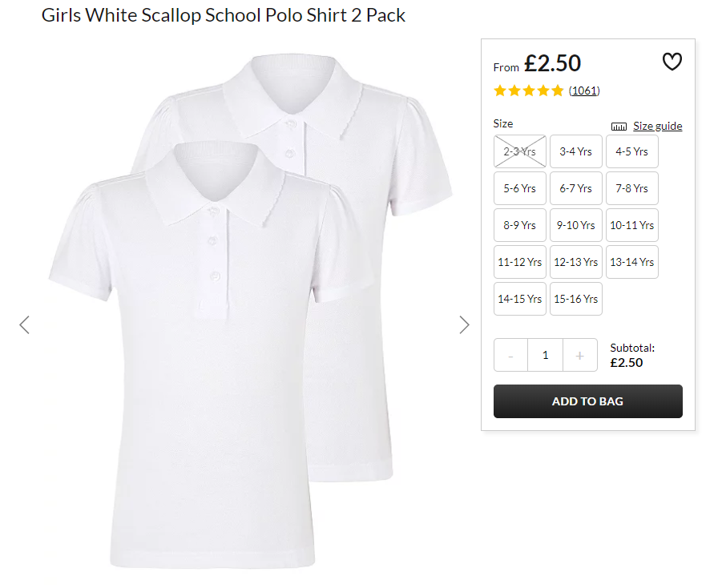
Task: Add item to wishlist with heart icon
Action: point(672,62)
